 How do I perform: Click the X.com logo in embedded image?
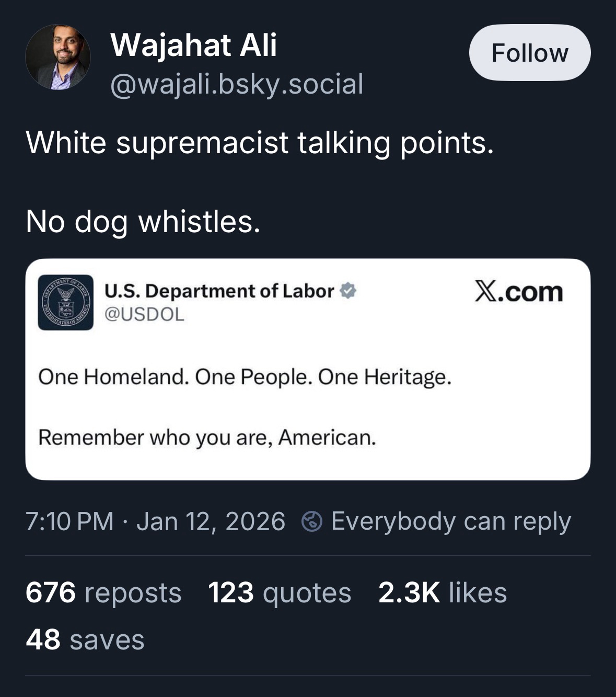518,292
